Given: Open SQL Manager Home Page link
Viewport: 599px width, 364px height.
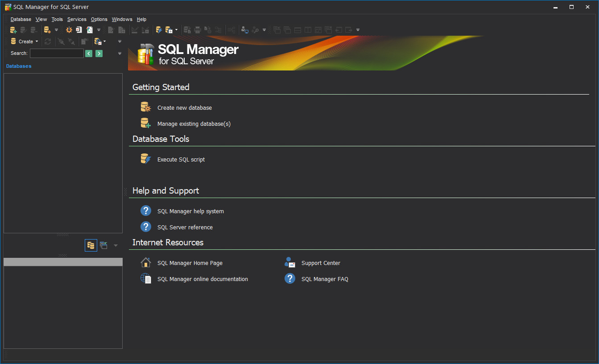Looking at the screenshot, I should pyautogui.click(x=190, y=263).
